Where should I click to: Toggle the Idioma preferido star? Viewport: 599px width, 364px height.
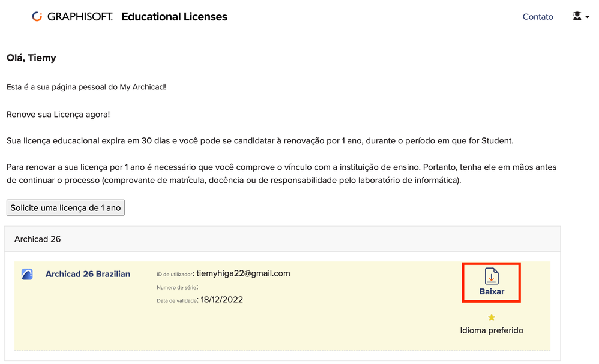[x=492, y=317]
